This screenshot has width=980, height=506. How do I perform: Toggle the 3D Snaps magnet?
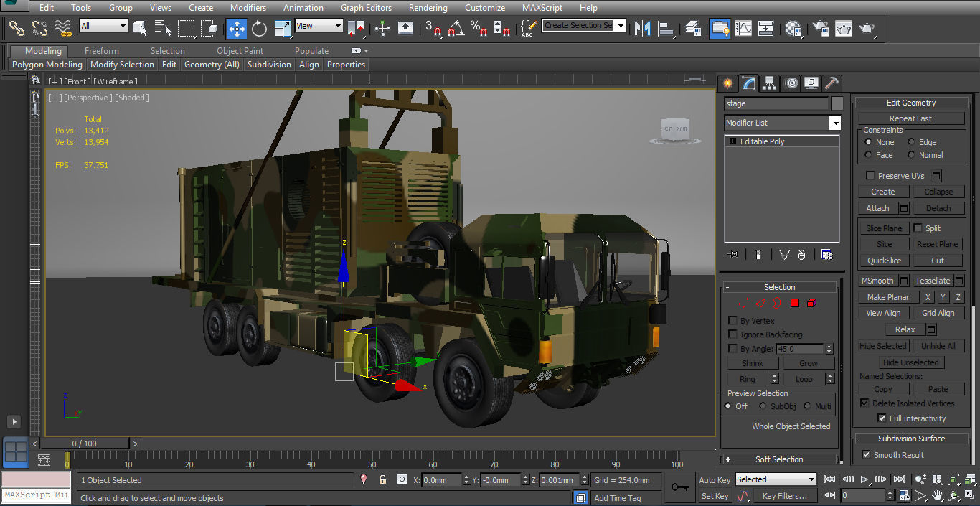tap(433, 28)
